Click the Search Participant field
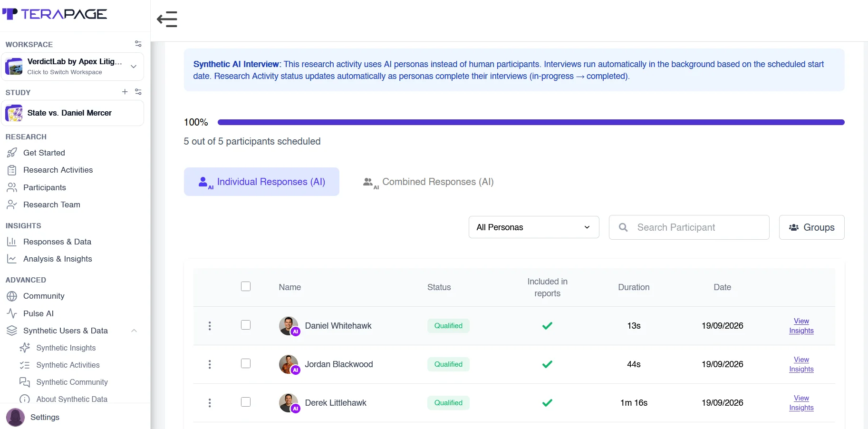868x429 pixels. coord(689,227)
